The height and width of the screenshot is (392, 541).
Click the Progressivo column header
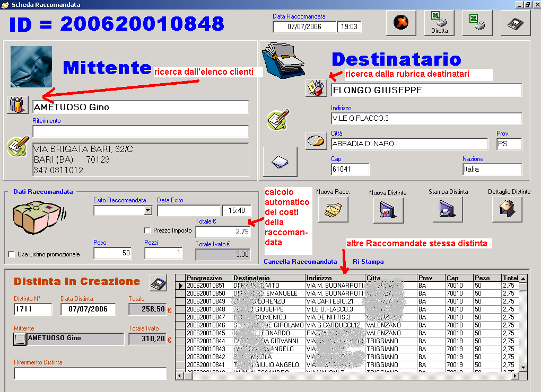point(208,278)
